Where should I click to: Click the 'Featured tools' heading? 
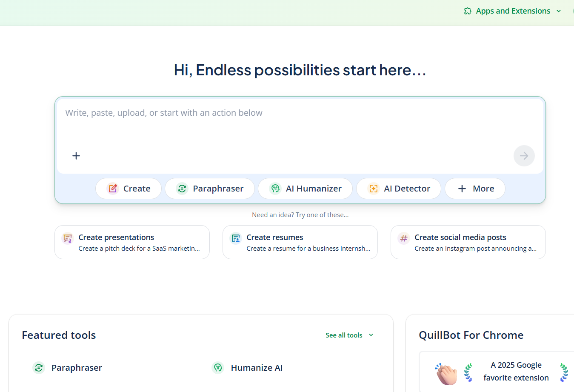click(59, 335)
